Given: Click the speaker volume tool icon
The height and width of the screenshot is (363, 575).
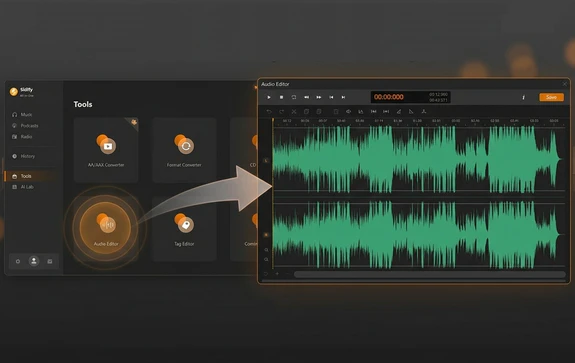Looking at the screenshot, I should [348, 111].
